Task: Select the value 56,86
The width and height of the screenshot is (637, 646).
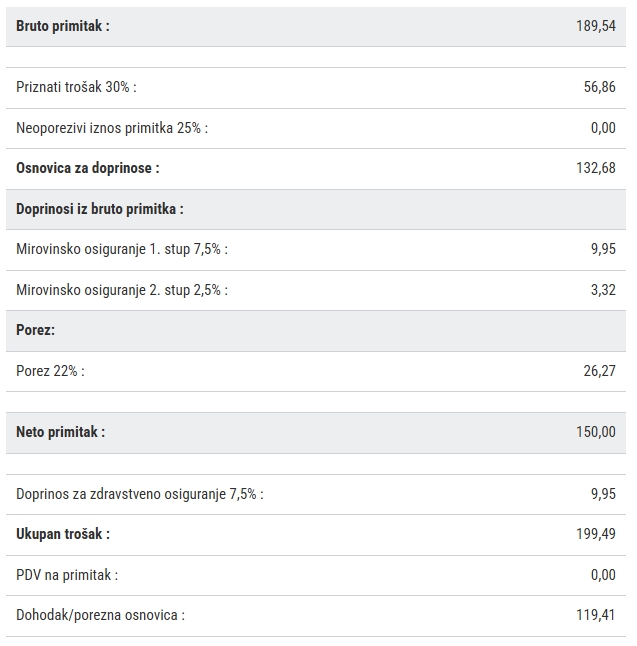Action: pyautogui.click(x=600, y=87)
